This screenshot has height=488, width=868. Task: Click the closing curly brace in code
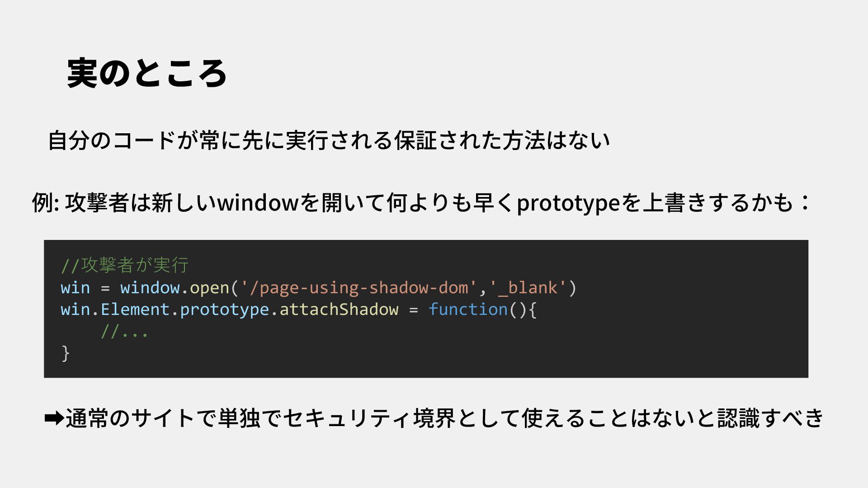(x=66, y=353)
